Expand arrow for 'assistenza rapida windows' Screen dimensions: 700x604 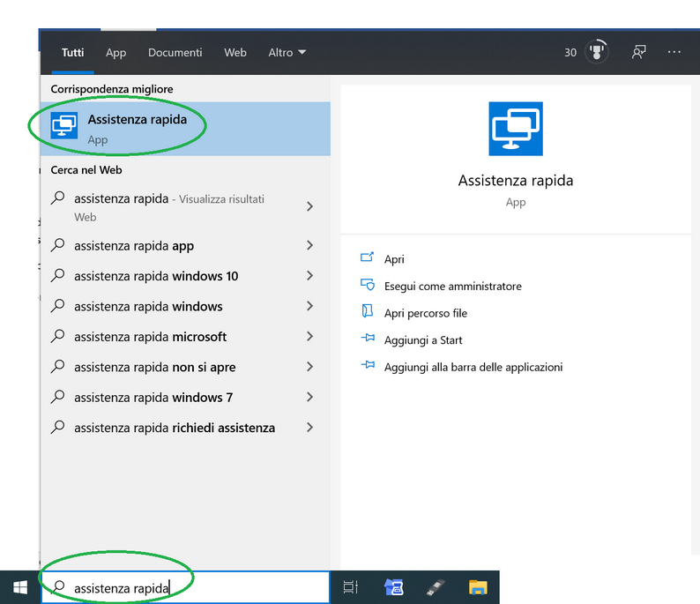coord(309,306)
